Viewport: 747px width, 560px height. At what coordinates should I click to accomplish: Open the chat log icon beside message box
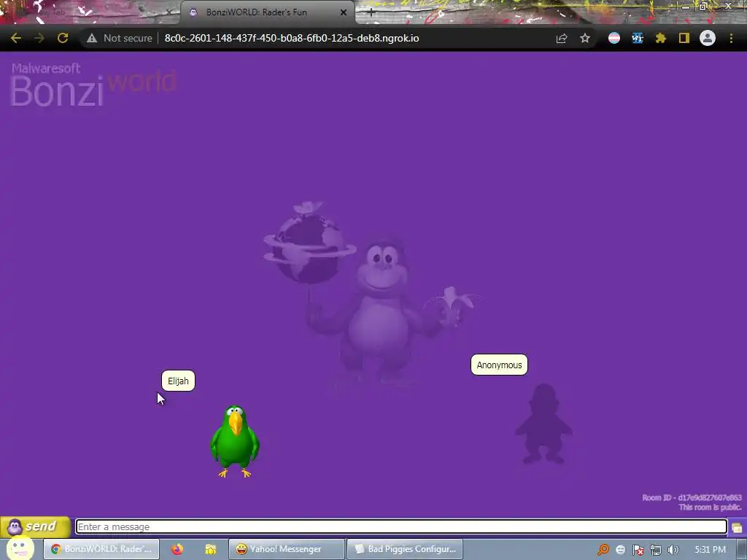click(737, 527)
